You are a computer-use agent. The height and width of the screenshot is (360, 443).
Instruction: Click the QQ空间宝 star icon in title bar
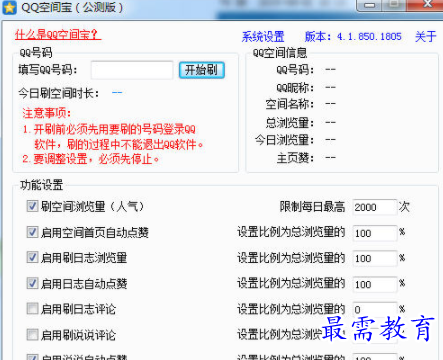pos(9,7)
